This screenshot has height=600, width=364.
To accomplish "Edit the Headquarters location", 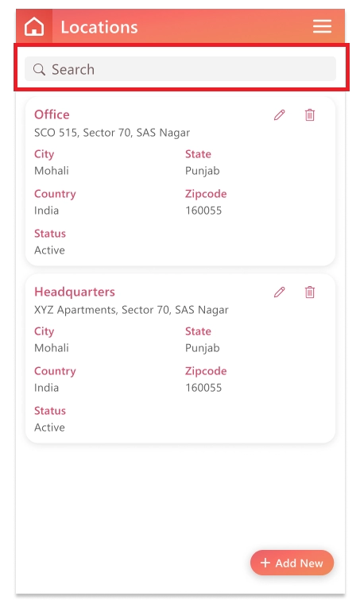I will click(280, 292).
